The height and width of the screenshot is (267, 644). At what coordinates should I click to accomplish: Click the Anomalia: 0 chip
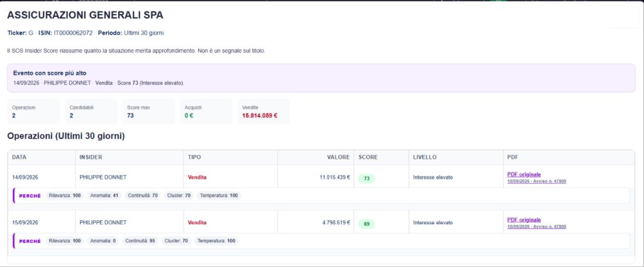tap(103, 241)
